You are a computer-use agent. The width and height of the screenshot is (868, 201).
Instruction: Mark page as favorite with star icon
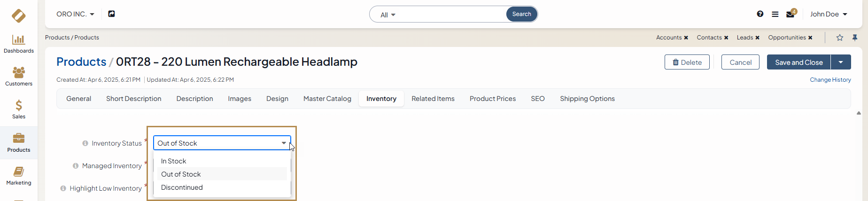pyautogui.click(x=840, y=38)
